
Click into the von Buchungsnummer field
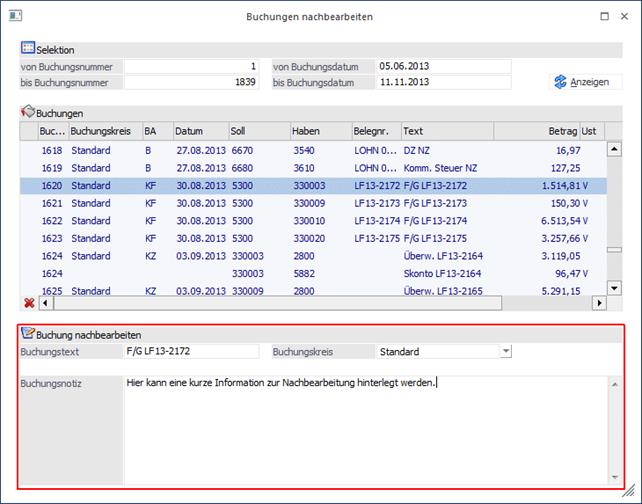191,66
